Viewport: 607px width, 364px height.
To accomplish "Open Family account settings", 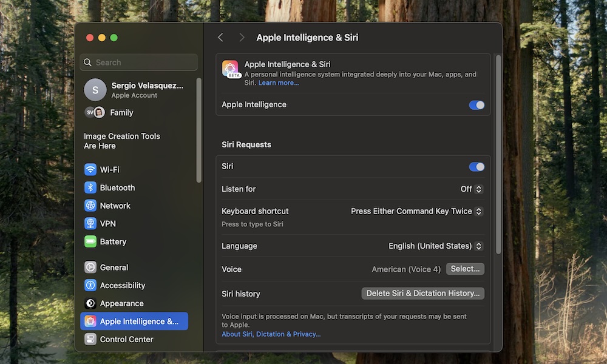I will pyautogui.click(x=121, y=112).
